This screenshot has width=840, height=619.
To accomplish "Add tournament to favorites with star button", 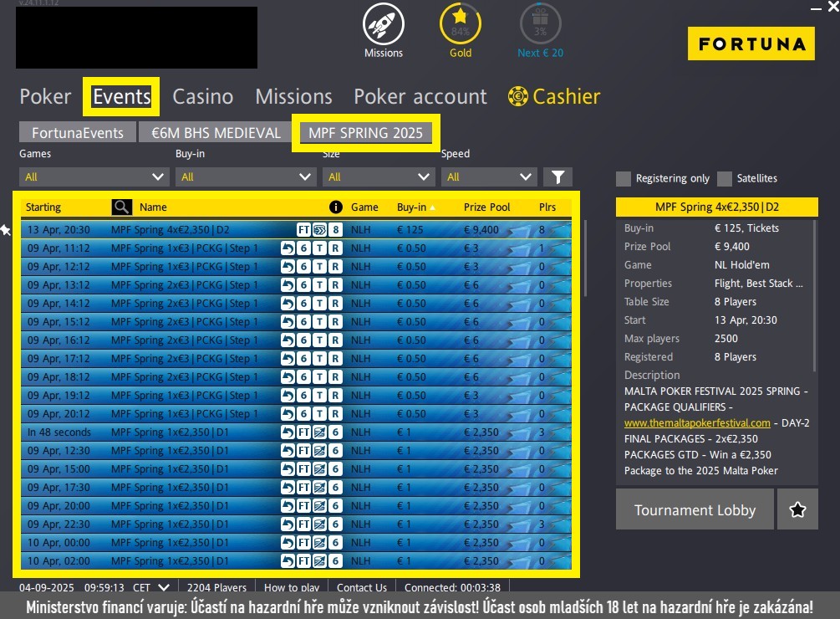I will pyautogui.click(x=797, y=509).
